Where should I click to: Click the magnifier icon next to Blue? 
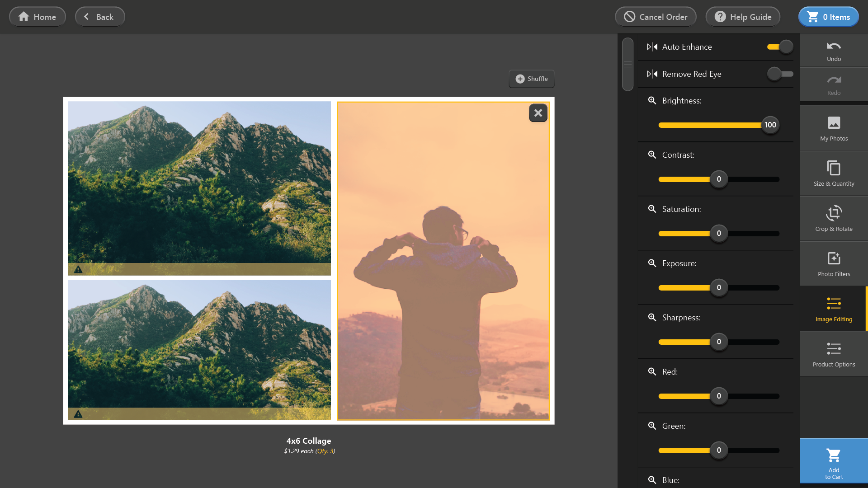tap(652, 480)
